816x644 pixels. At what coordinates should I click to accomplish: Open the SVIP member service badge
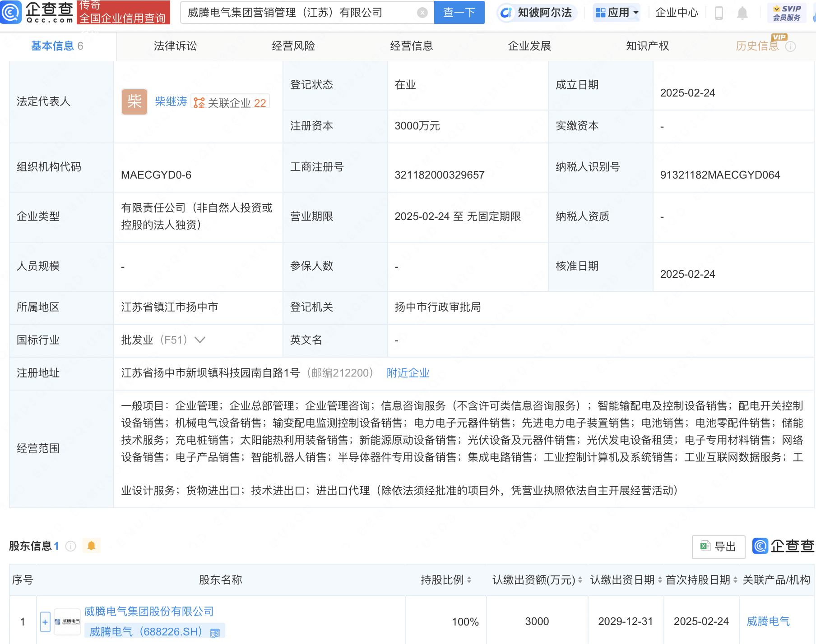[787, 13]
